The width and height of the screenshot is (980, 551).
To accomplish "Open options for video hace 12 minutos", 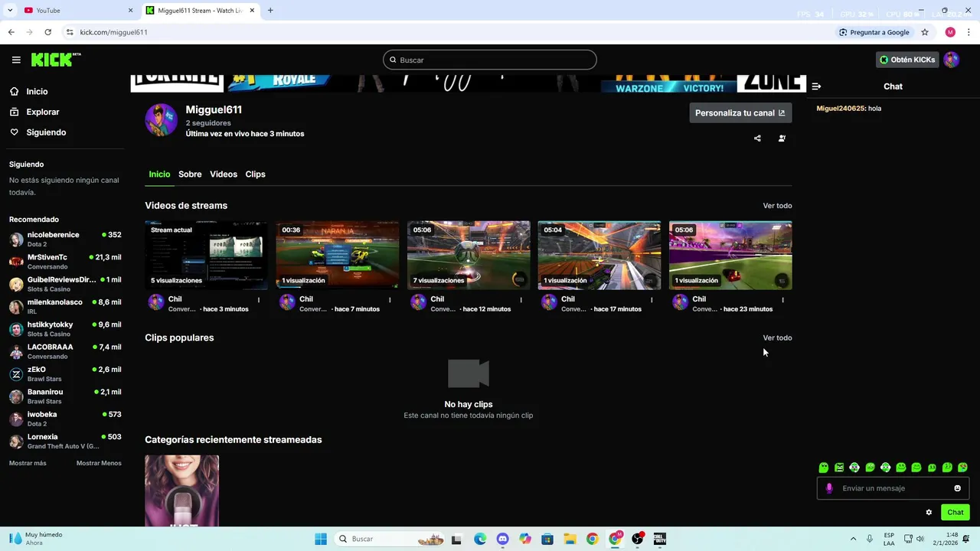I will tap(521, 300).
